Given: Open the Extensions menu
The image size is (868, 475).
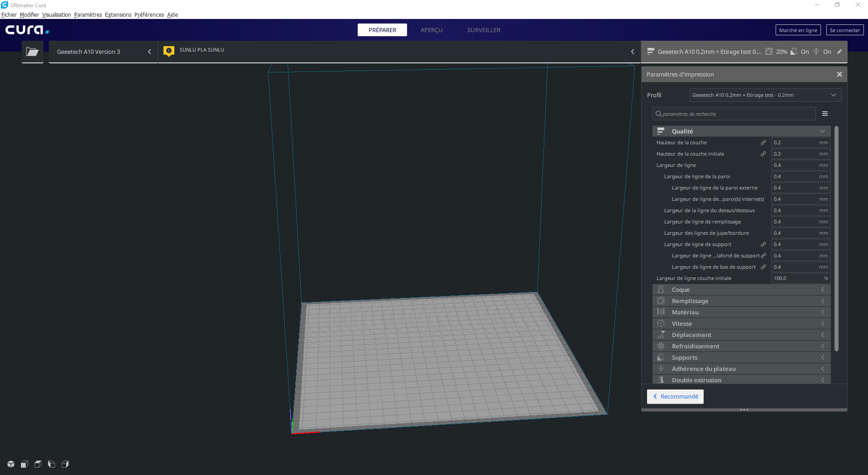Looking at the screenshot, I should pos(118,15).
